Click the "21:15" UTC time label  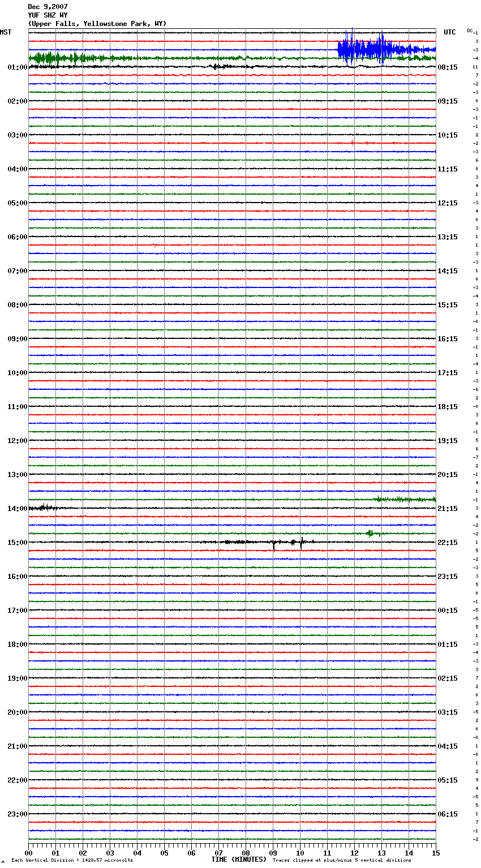pos(448,509)
